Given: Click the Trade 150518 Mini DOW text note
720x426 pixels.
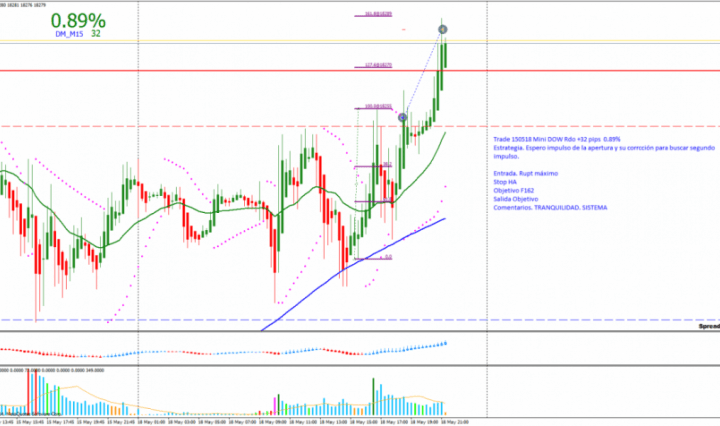Looking at the screenshot, I should pyautogui.click(x=558, y=139).
